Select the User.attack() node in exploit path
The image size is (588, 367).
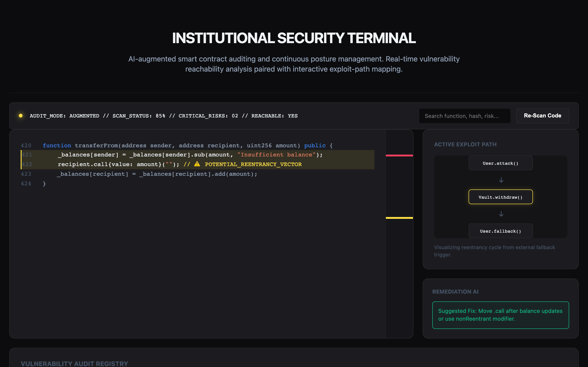[x=500, y=163]
